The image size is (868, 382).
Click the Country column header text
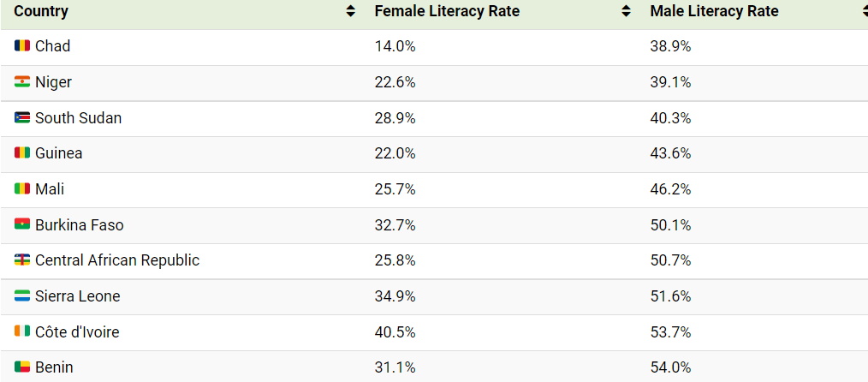coord(41,12)
